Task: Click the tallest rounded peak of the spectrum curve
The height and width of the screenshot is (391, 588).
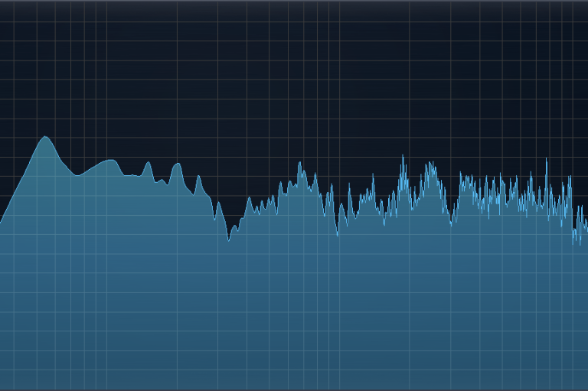Action: [x=45, y=137]
